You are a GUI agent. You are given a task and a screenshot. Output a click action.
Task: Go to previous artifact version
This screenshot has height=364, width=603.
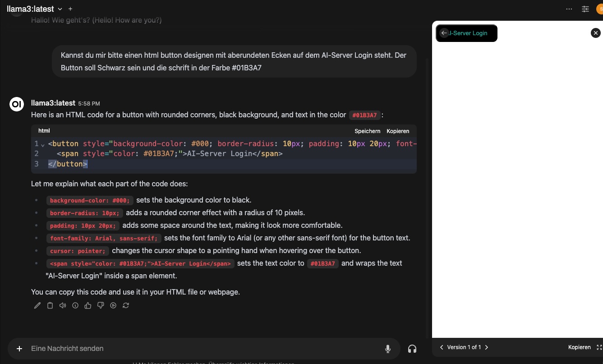(x=442, y=347)
